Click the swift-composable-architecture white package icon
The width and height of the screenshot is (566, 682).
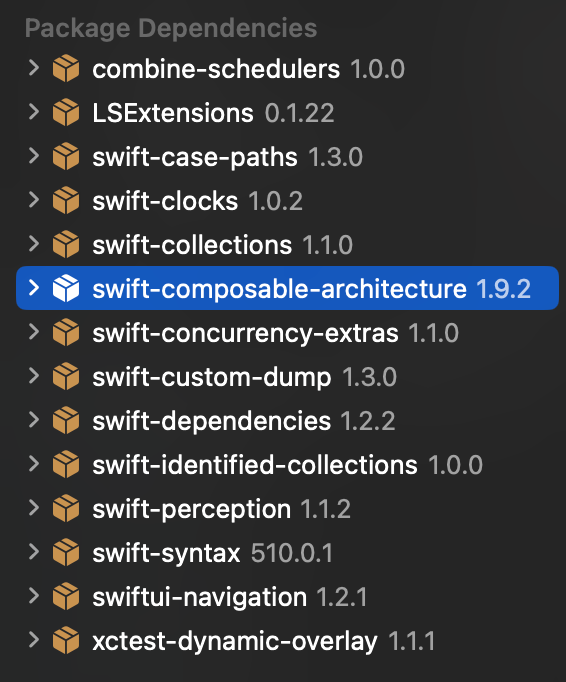[x=66, y=288]
